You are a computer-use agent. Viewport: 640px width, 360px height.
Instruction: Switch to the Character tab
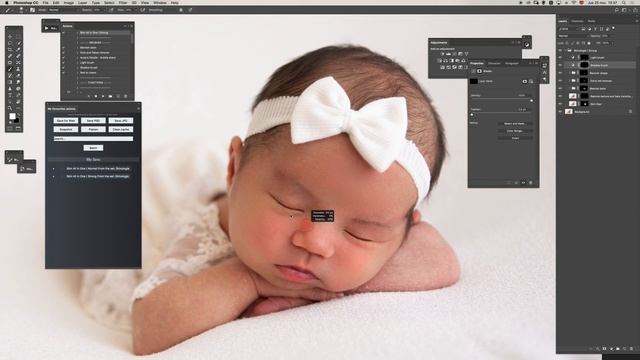[494, 63]
